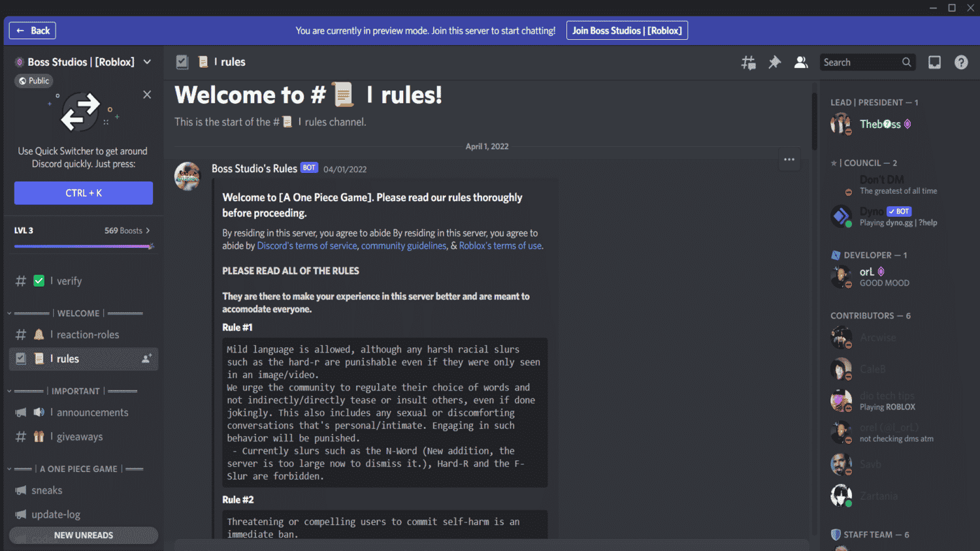Screen dimensions: 980x551
Task: Minimize the Discord window
Action: pos(933,8)
